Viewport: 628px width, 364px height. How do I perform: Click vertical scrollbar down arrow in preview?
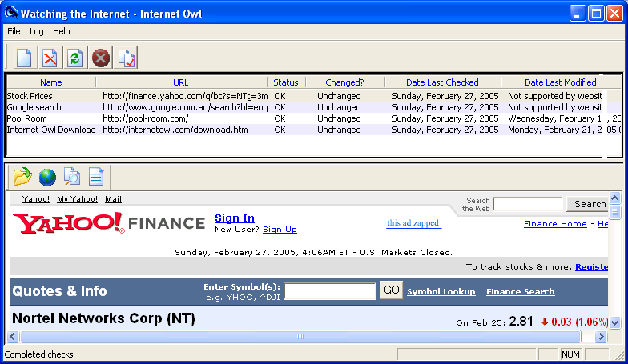coord(615,322)
